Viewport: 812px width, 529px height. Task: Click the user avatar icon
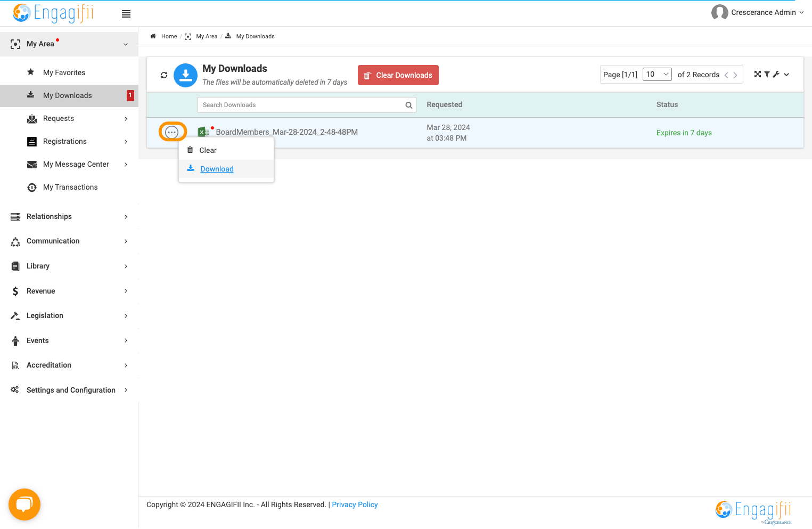click(x=719, y=12)
